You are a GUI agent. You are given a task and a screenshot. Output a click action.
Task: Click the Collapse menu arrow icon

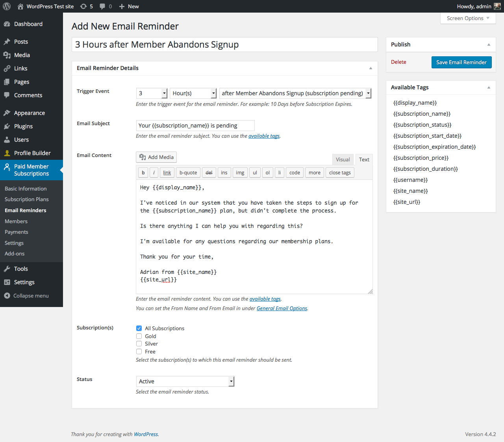(7, 296)
